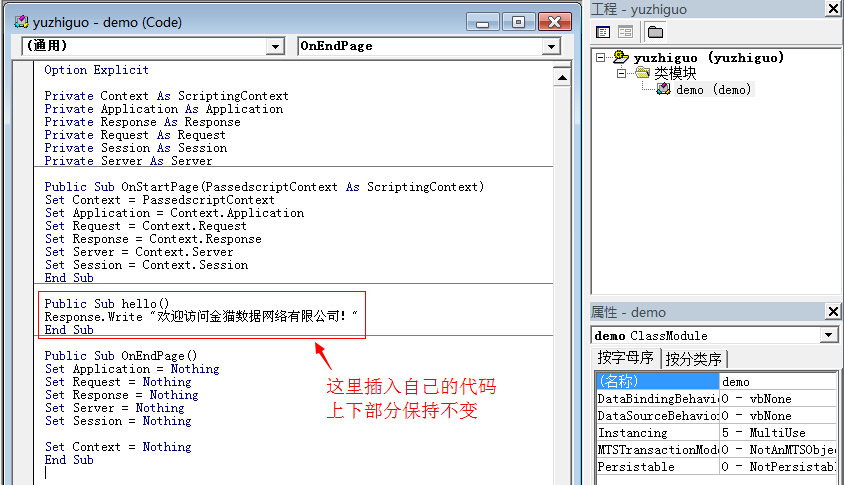
Task: Click 类模块 folder label
Action: pyautogui.click(x=675, y=73)
